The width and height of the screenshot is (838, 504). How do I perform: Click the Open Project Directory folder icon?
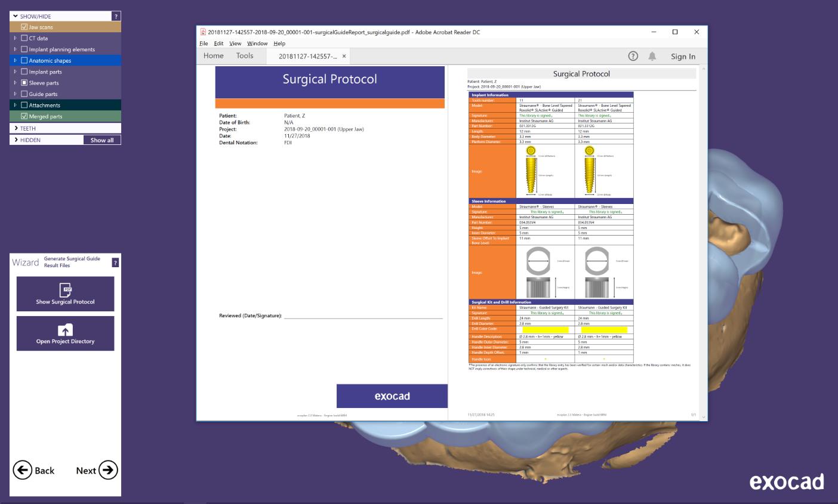click(65, 330)
